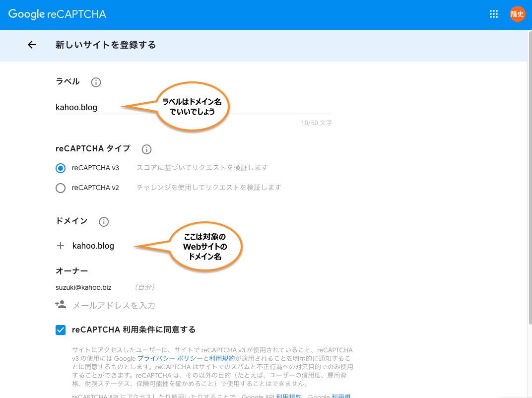Focus the ドメイン field showing kahoo.blog
This screenshot has width=532, height=398.
click(93, 246)
